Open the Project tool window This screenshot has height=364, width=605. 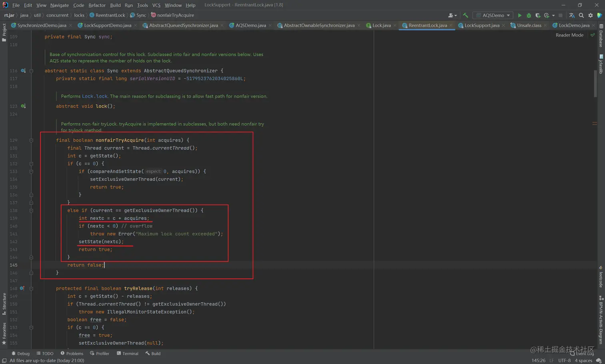[x=4, y=32]
